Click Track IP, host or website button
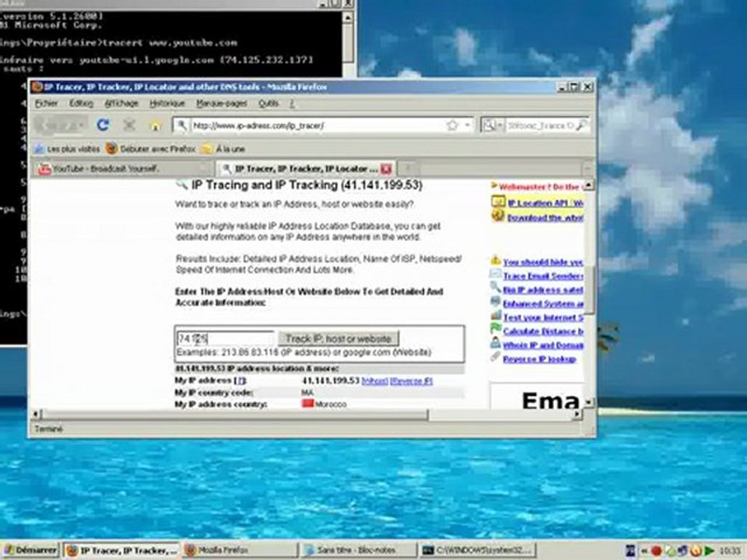The height and width of the screenshot is (560, 747). pyautogui.click(x=338, y=338)
